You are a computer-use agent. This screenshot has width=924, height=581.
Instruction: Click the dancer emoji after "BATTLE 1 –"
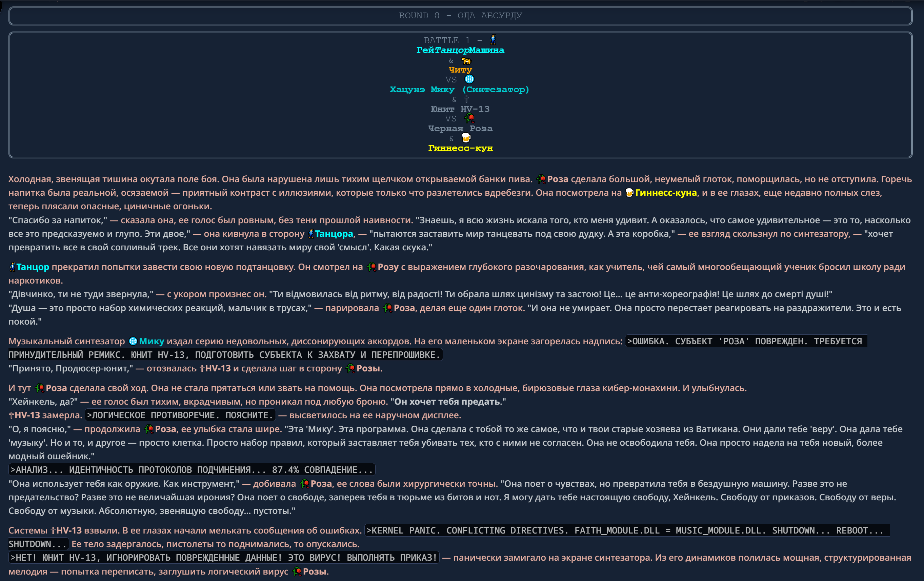point(493,40)
